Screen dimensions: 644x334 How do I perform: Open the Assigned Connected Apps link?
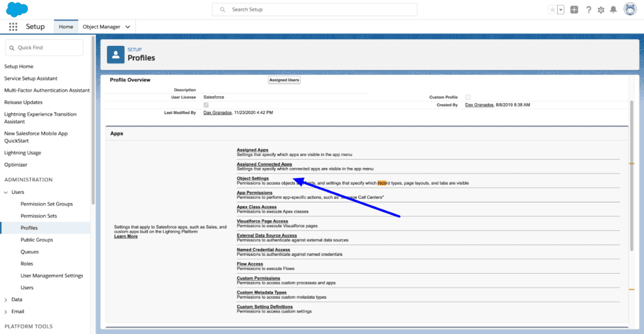click(265, 164)
